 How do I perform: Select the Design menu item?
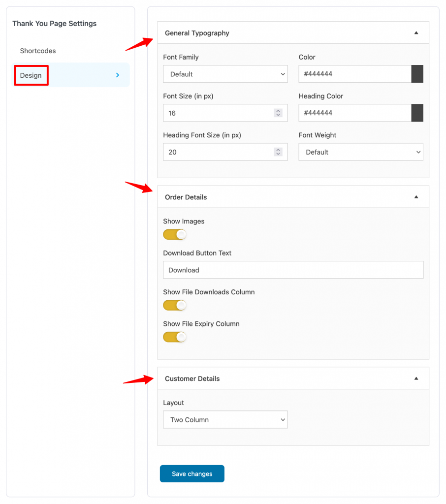point(31,75)
